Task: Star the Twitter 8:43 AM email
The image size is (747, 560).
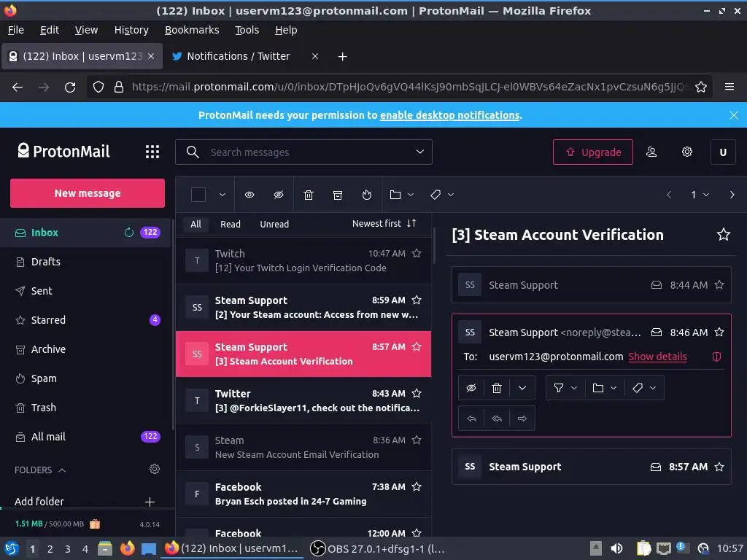Action: coord(417,393)
